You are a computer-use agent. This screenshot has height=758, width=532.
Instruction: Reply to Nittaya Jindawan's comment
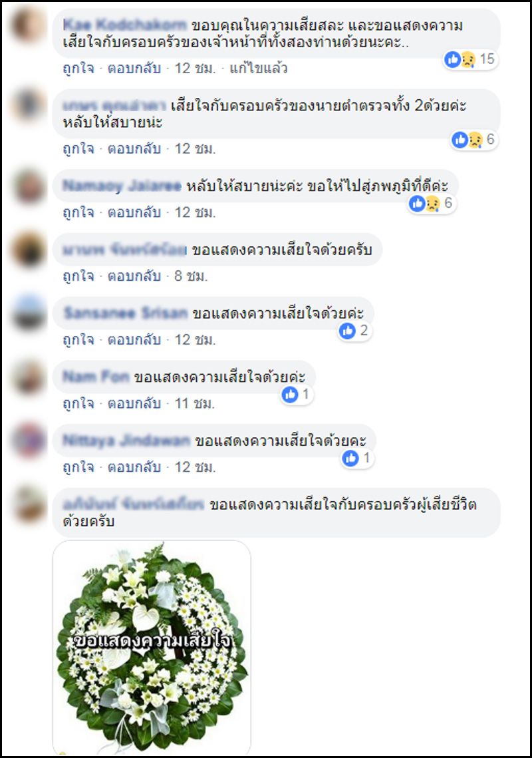pos(134,467)
